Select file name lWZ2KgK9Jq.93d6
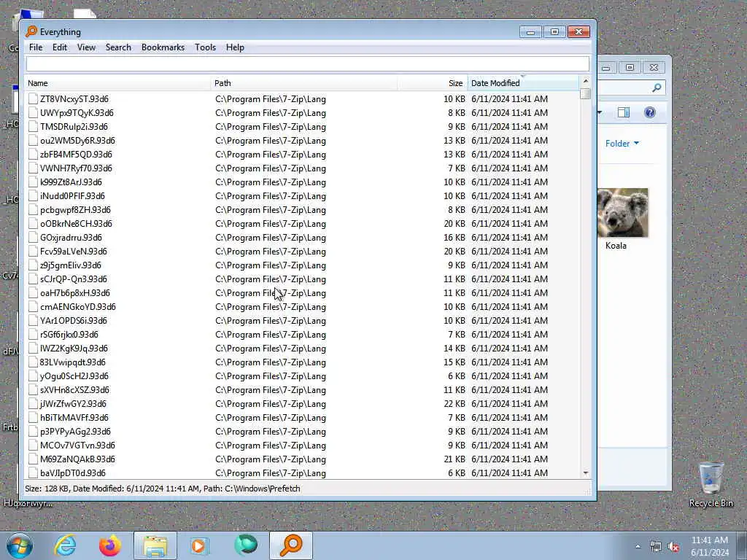This screenshot has height=560, width=747. pos(74,348)
